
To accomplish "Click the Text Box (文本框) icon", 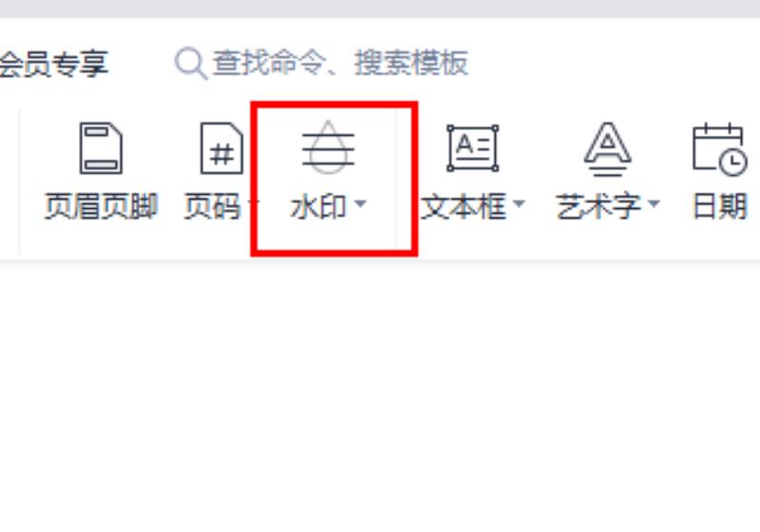I will pyautogui.click(x=472, y=148).
